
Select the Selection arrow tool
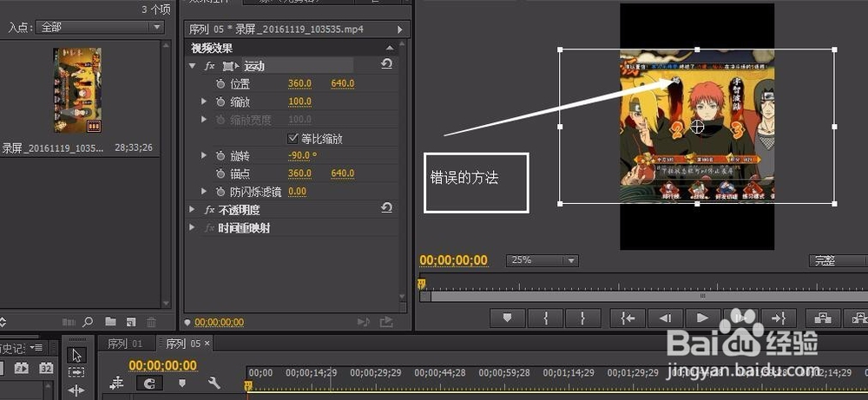pos(76,355)
